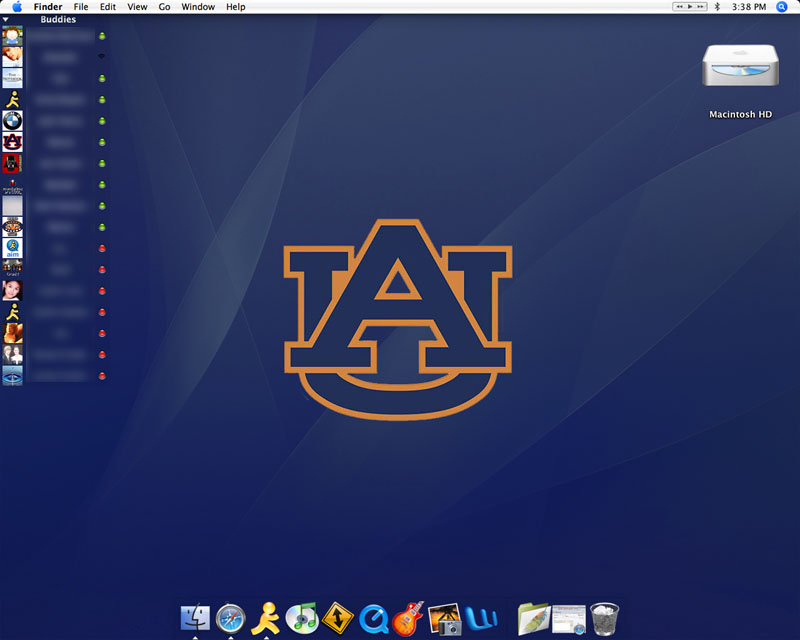This screenshot has height=640, width=800.
Task: Open GarageBand guitar icon in dock
Action: [x=409, y=619]
